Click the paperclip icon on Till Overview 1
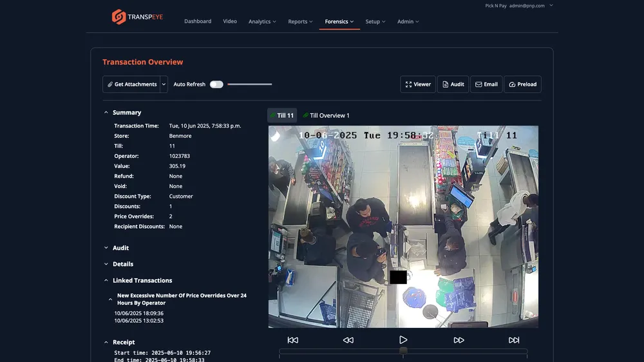This screenshot has width=644, height=362. tap(305, 115)
